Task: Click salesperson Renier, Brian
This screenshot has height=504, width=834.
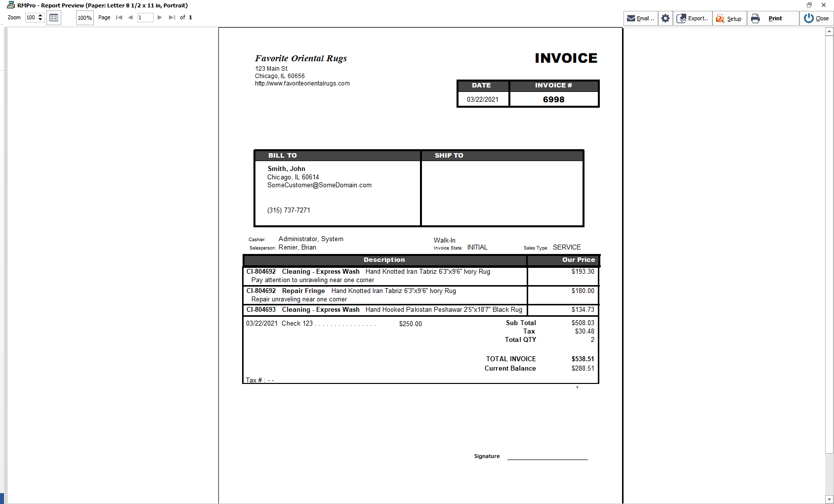Action: click(x=297, y=247)
